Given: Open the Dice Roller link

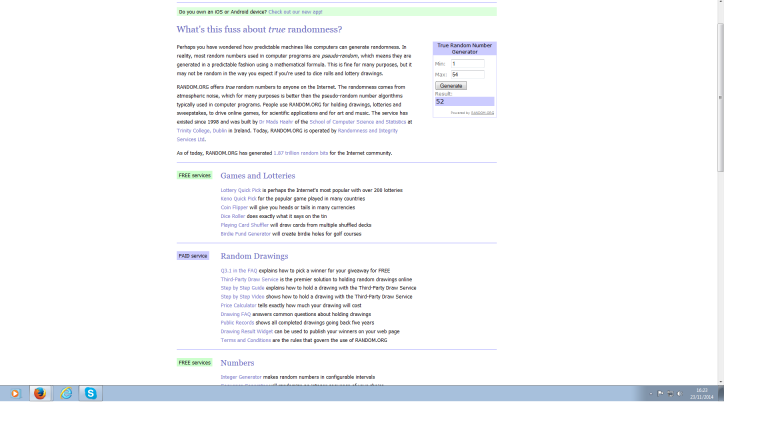Looking at the screenshot, I should point(233,216).
